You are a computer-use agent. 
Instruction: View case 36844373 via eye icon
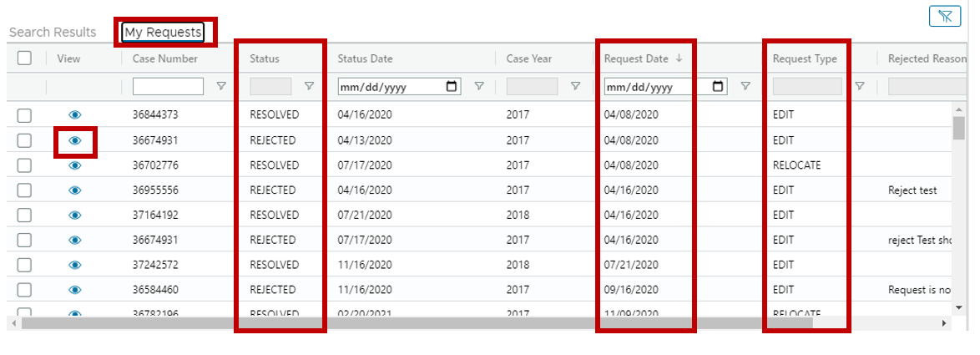(75, 115)
